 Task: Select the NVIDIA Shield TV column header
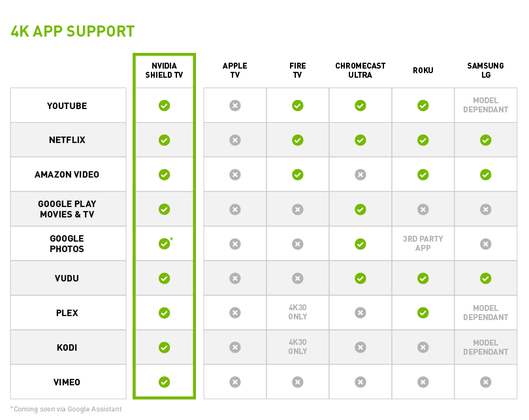pyautogui.click(x=164, y=71)
